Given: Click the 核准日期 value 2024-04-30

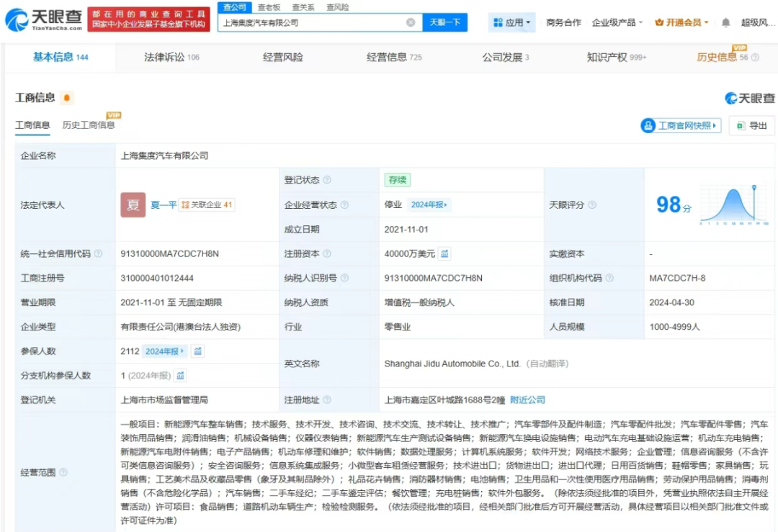Looking at the screenshot, I should click(671, 302).
